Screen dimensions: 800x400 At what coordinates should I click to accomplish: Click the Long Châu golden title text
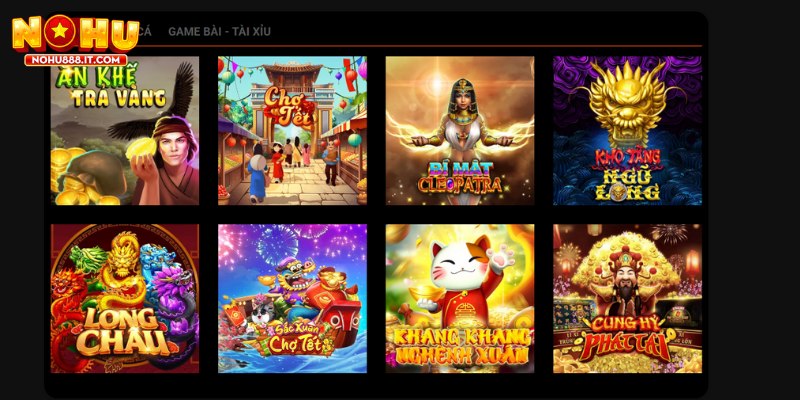point(120,333)
